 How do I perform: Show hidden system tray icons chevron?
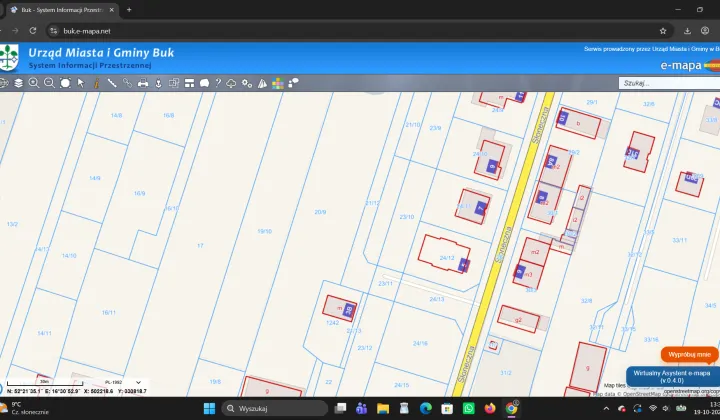tap(606, 408)
